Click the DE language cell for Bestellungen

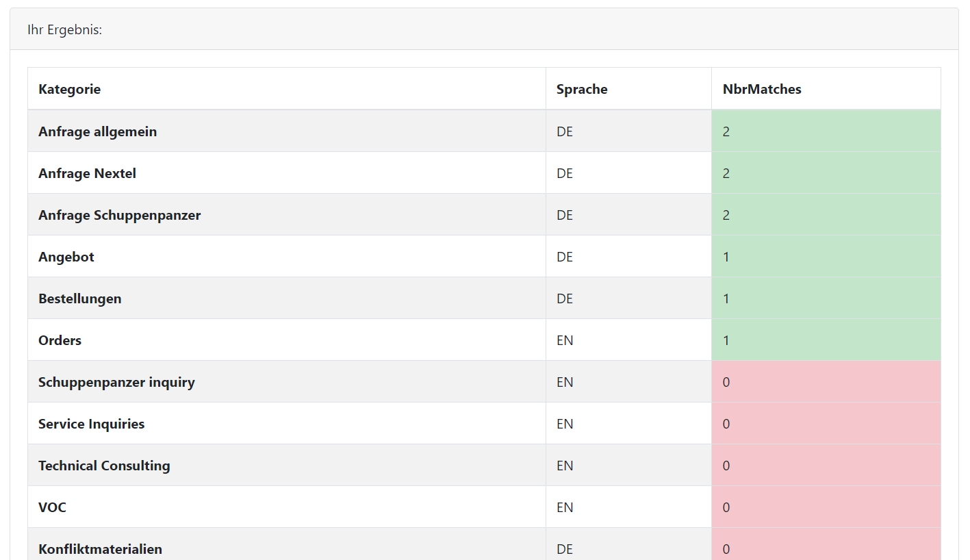point(565,298)
